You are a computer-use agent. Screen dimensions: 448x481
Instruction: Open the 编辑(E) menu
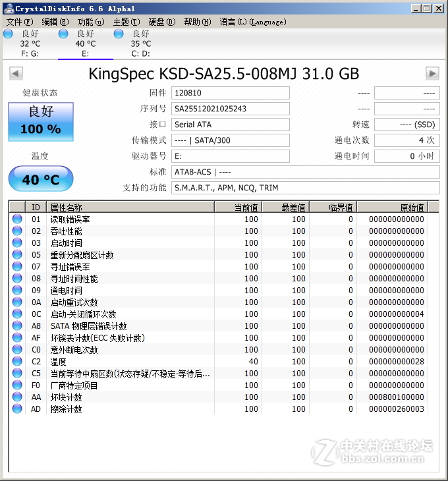point(55,22)
